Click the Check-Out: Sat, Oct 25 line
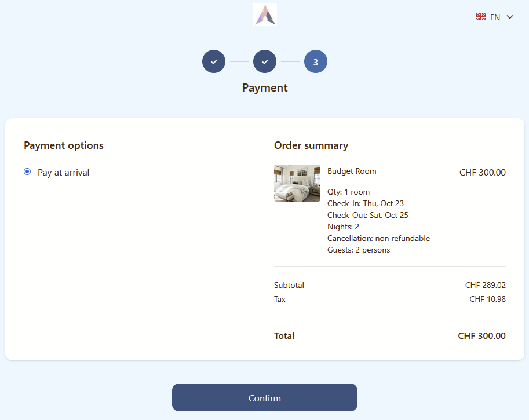The width and height of the screenshot is (529, 420). pos(368,215)
